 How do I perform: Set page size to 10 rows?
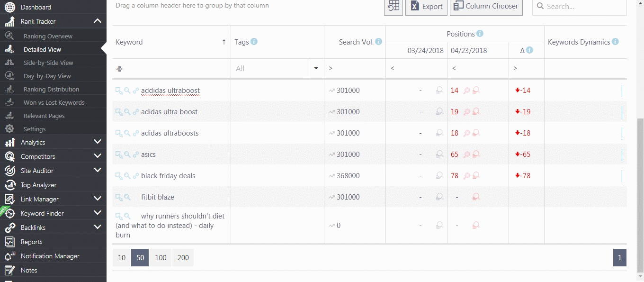pyautogui.click(x=122, y=258)
